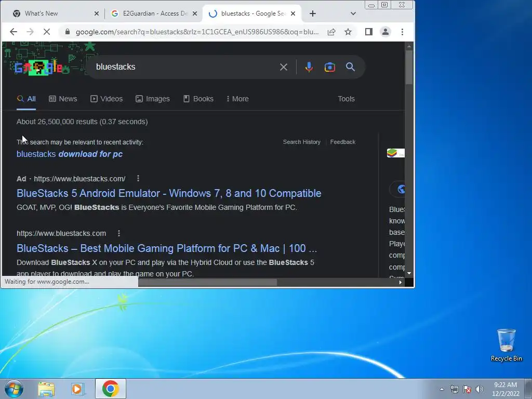Go back with the browser back arrow
This screenshot has height=399, width=532.
click(13, 32)
